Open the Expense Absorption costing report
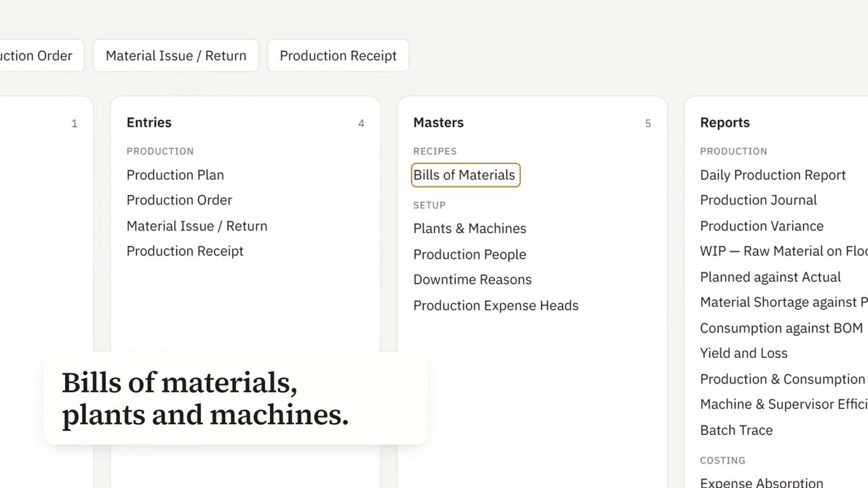 pyautogui.click(x=762, y=482)
